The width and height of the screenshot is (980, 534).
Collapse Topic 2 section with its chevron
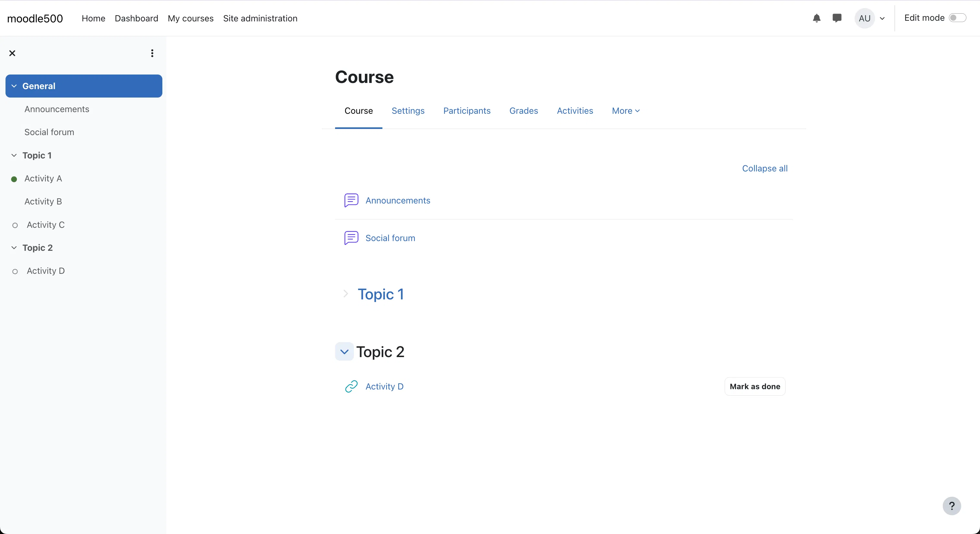pos(344,352)
